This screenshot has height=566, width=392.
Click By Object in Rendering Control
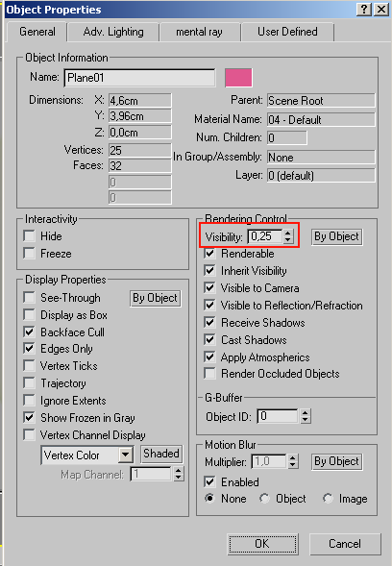(337, 236)
